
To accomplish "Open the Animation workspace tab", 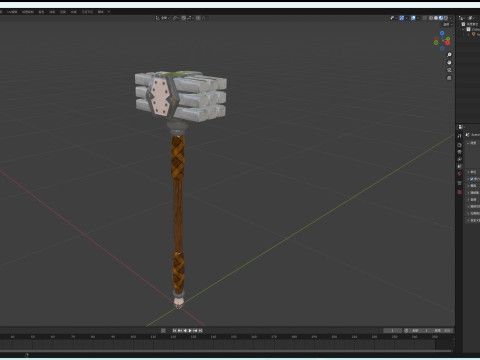I will [52, 12].
